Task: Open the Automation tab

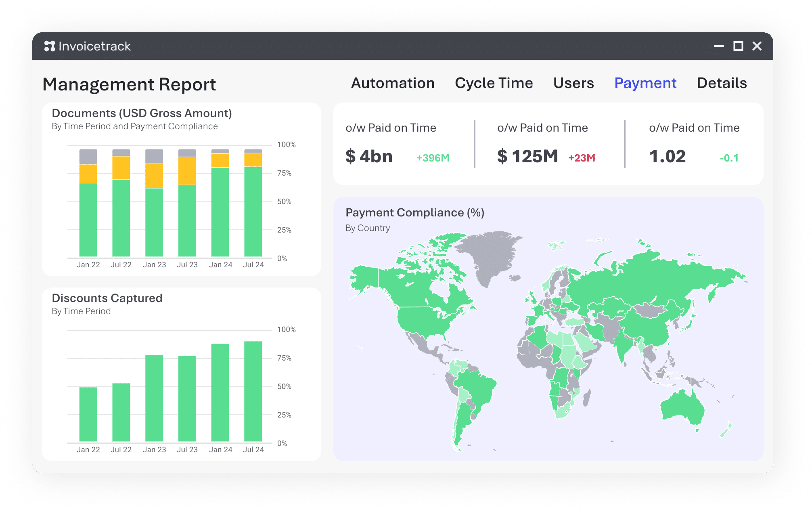Action: (x=393, y=83)
